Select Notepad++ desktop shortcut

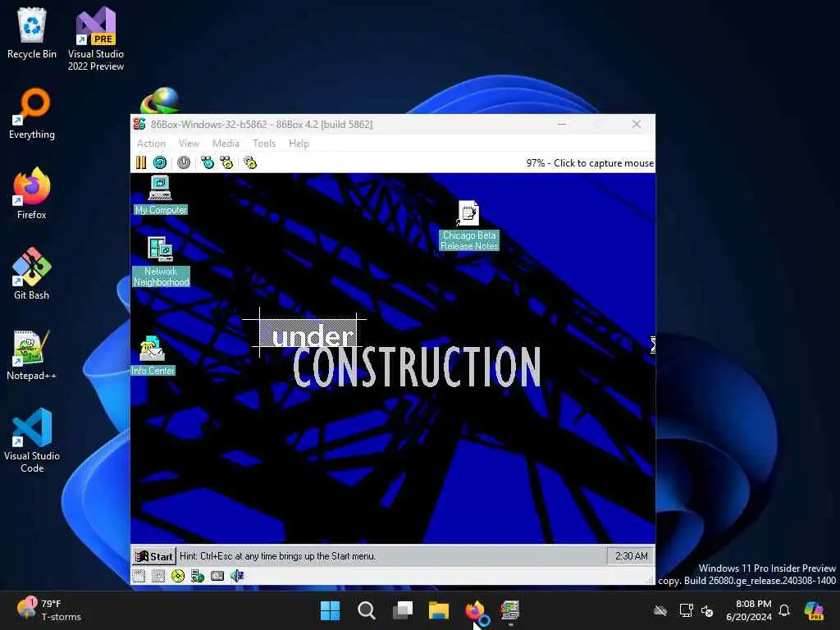pos(32,354)
